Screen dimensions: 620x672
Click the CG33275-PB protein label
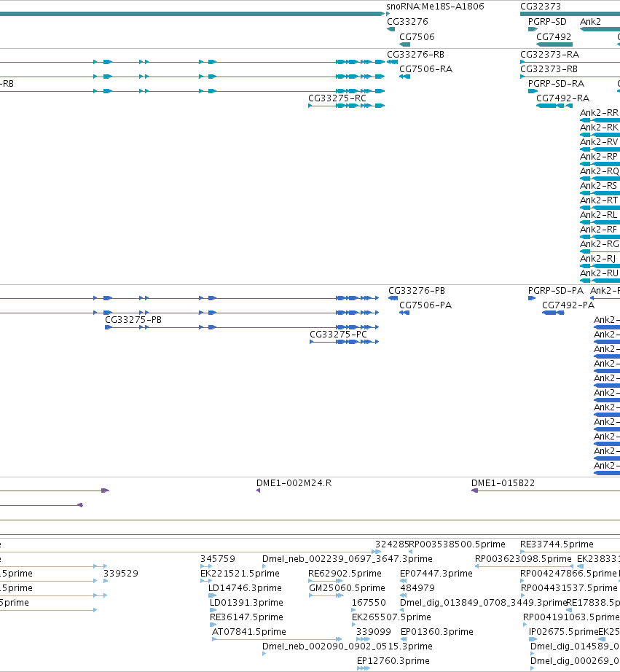coord(133,320)
